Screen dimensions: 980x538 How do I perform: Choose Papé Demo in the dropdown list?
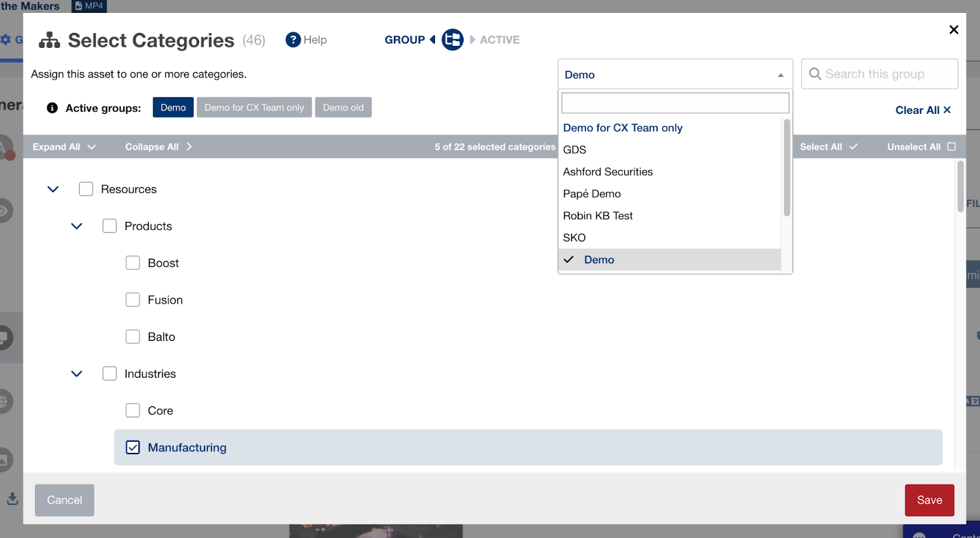point(592,194)
